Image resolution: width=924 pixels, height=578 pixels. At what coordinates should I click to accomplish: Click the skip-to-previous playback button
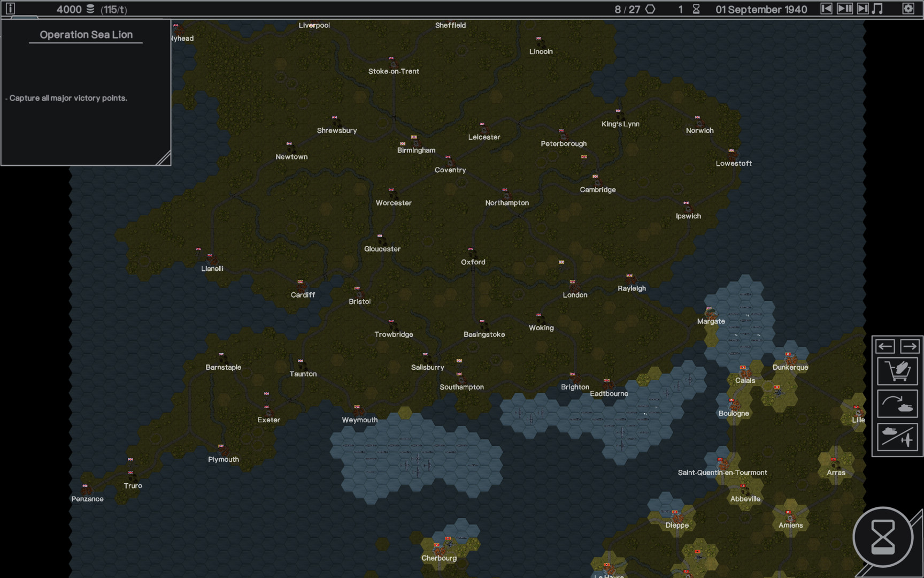[x=826, y=9]
